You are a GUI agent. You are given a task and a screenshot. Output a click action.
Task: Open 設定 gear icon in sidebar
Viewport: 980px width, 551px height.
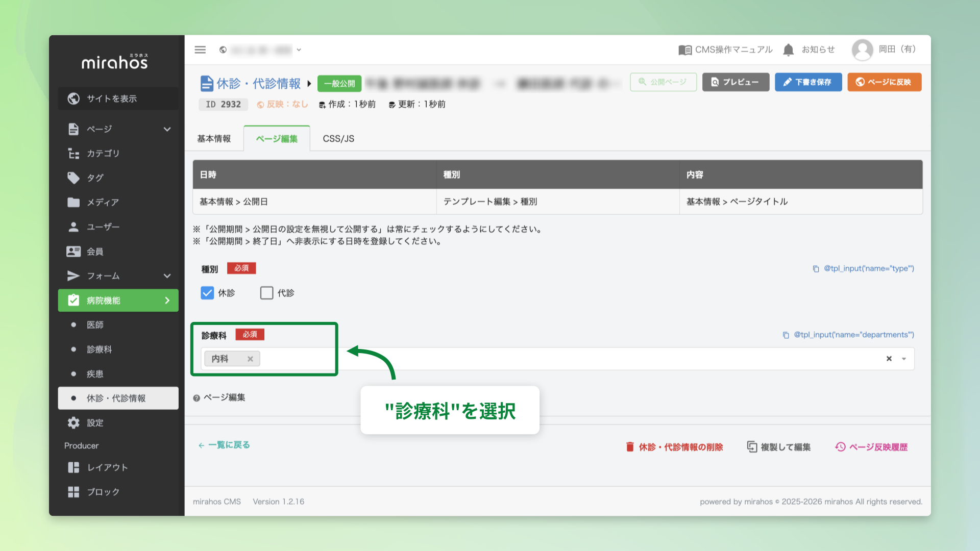pos(73,423)
